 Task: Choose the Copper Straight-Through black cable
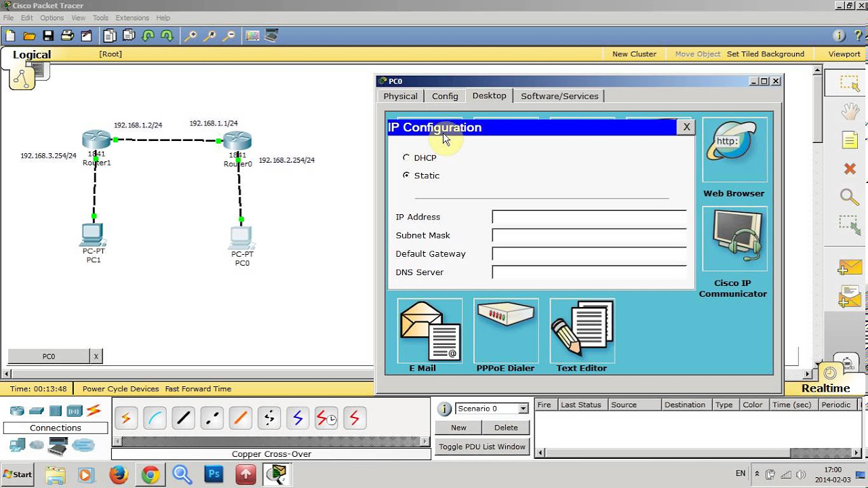click(x=183, y=419)
